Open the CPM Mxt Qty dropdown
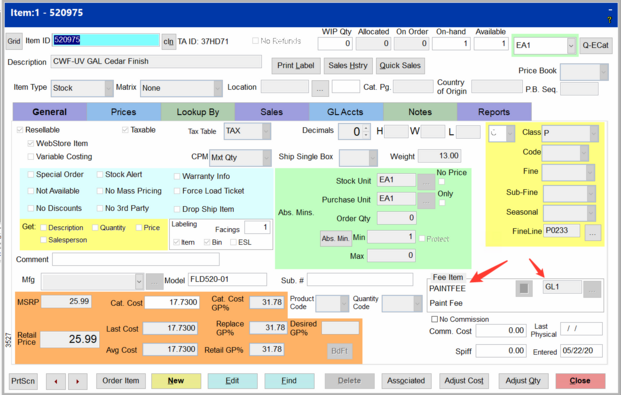Viewport: 621px width, 395px height. coord(267,158)
